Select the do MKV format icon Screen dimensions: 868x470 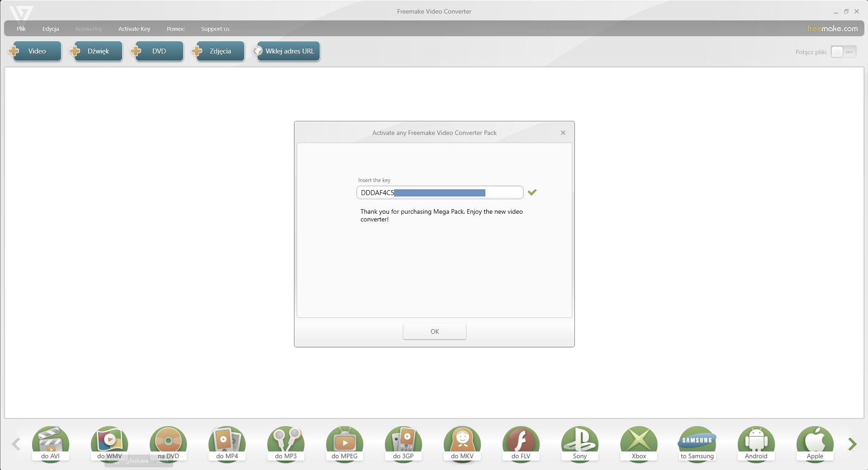(462, 444)
